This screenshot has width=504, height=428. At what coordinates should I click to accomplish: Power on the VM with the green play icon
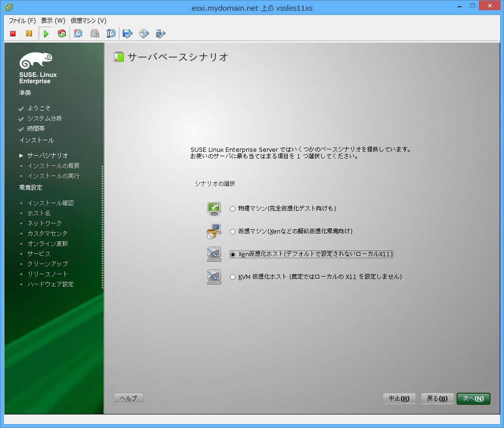coord(46,34)
